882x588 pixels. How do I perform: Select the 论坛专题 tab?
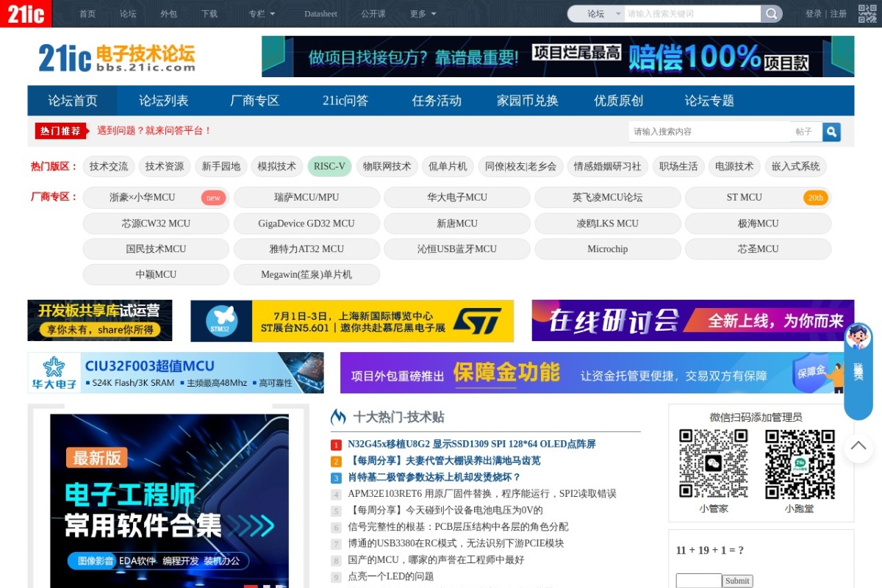pos(709,101)
